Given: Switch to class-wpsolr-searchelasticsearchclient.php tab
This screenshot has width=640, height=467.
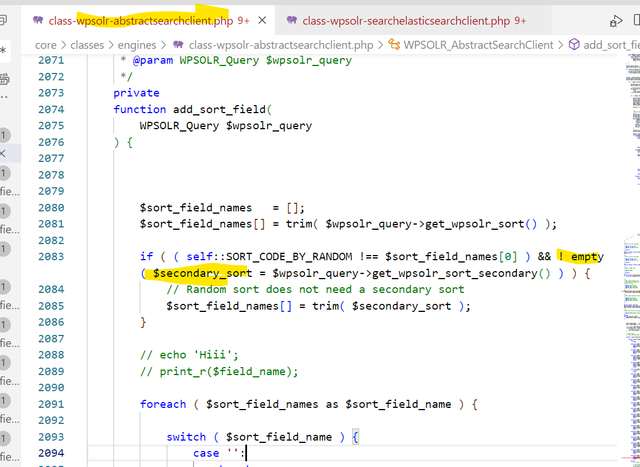Looking at the screenshot, I should (406, 20).
